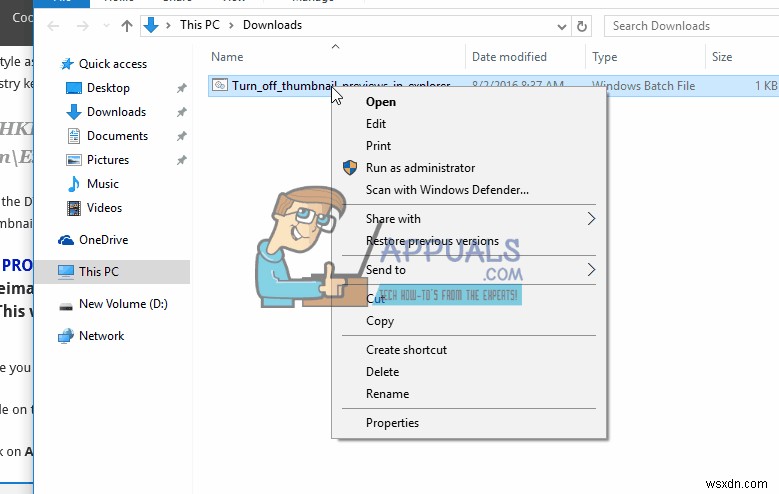Image resolution: width=779 pixels, height=494 pixels.
Task: Choose Delete from the context menu
Action: [x=383, y=372]
